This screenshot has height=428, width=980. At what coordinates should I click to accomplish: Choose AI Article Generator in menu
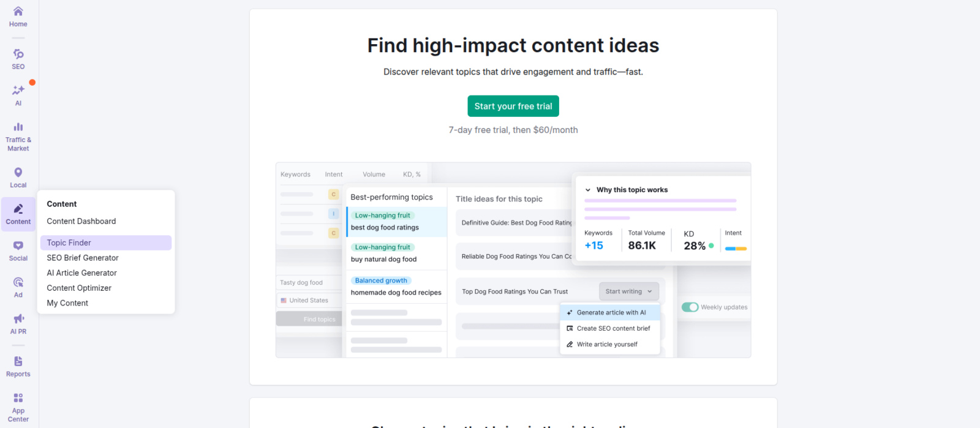[x=81, y=273]
